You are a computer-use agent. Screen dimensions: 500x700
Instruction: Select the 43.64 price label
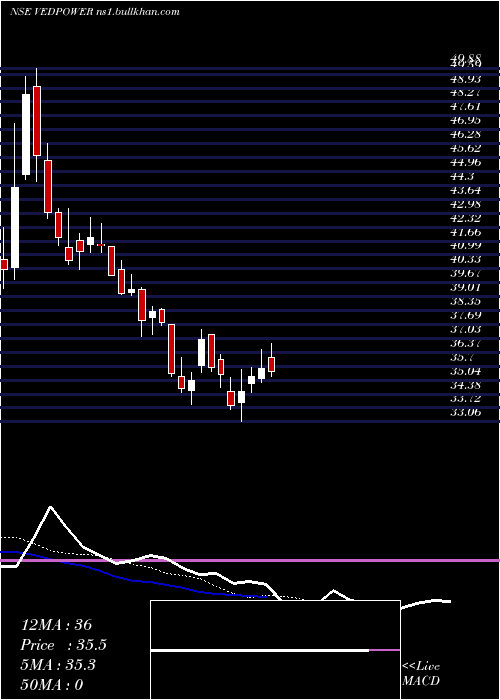coord(466,190)
